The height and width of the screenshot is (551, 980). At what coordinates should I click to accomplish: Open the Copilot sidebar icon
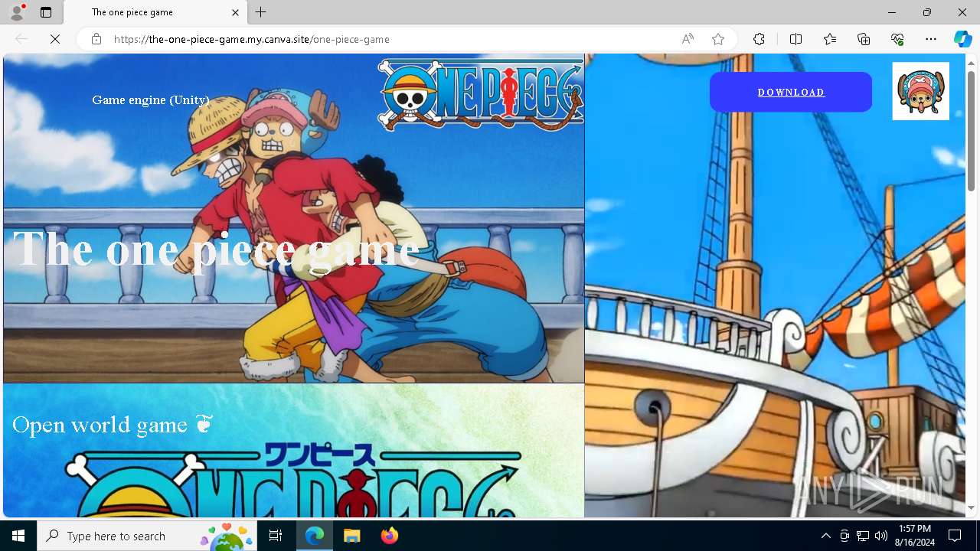click(x=962, y=39)
